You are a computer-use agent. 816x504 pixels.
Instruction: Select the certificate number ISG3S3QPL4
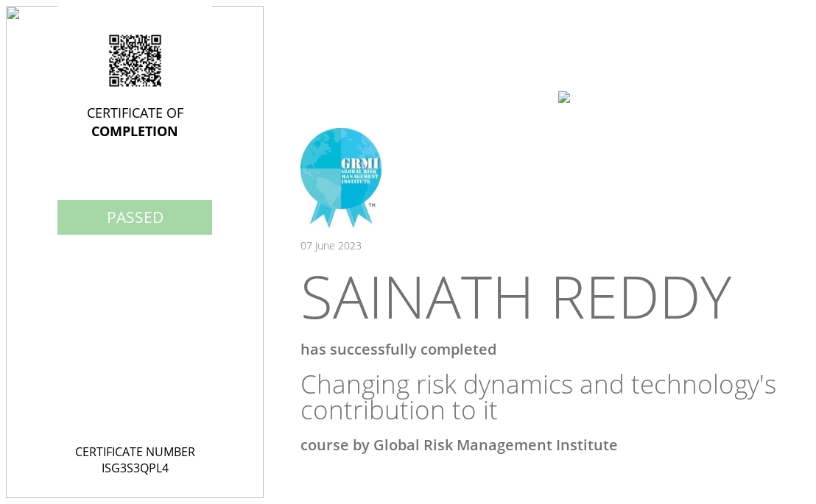point(135,468)
